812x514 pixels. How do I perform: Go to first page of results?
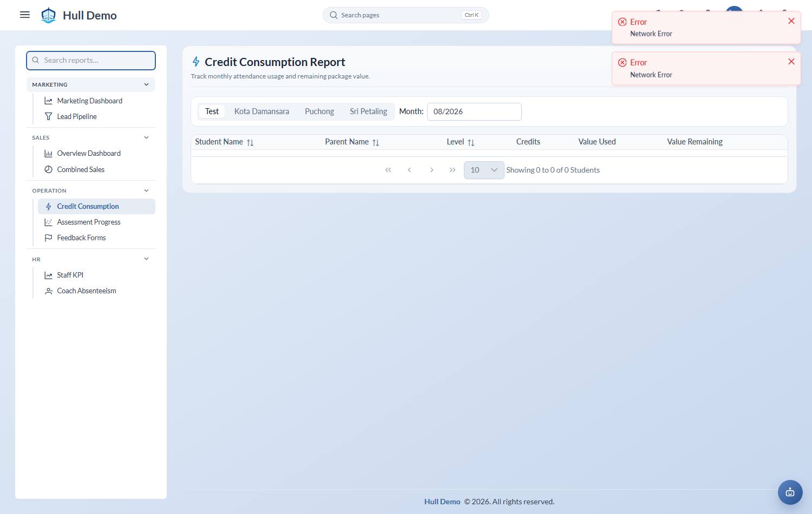388,170
